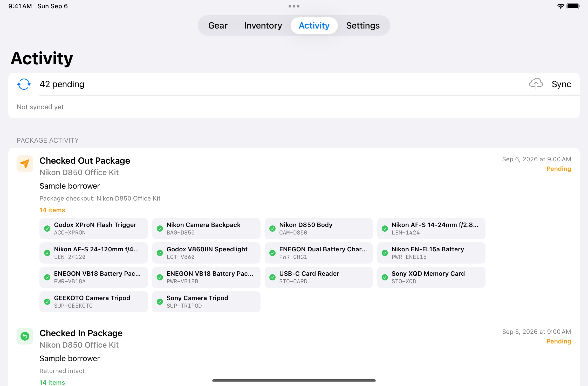Image resolution: width=588 pixels, height=386 pixels.
Task: Click the PWR-CHG1 asset code
Action: point(293,257)
